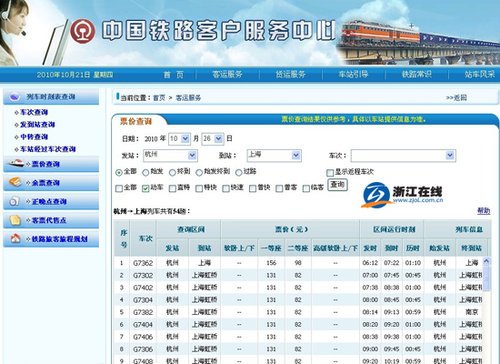Click the China Railway red logo
This screenshot has width=500, height=364.
coord(83,31)
